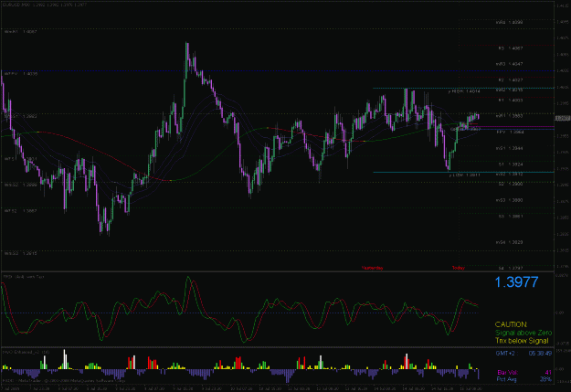The image size is (571, 392).
Task: Click the 'Trix below Signal' status text
Action: point(522,341)
